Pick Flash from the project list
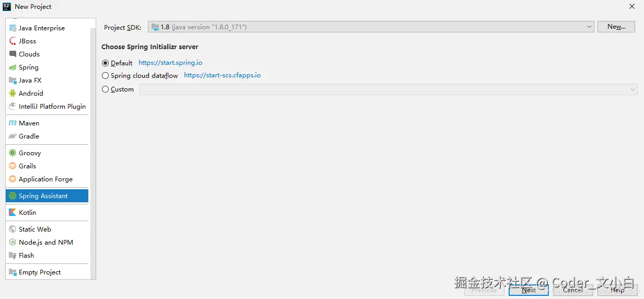This screenshot has width=644, height=299. (x=47, y=255)
